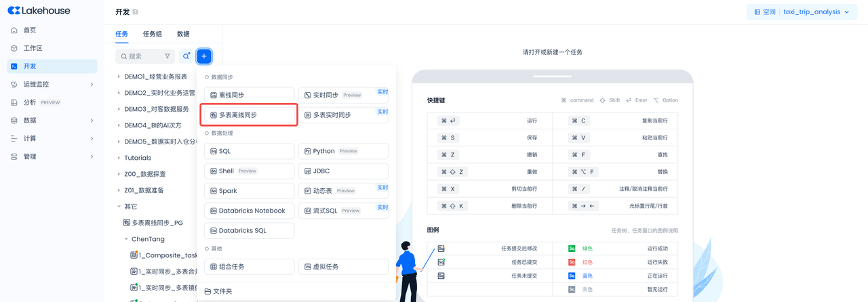868x302 pixels.
Task: Expand 运维监控 sidebar submenu
Action: pos(92,85)
